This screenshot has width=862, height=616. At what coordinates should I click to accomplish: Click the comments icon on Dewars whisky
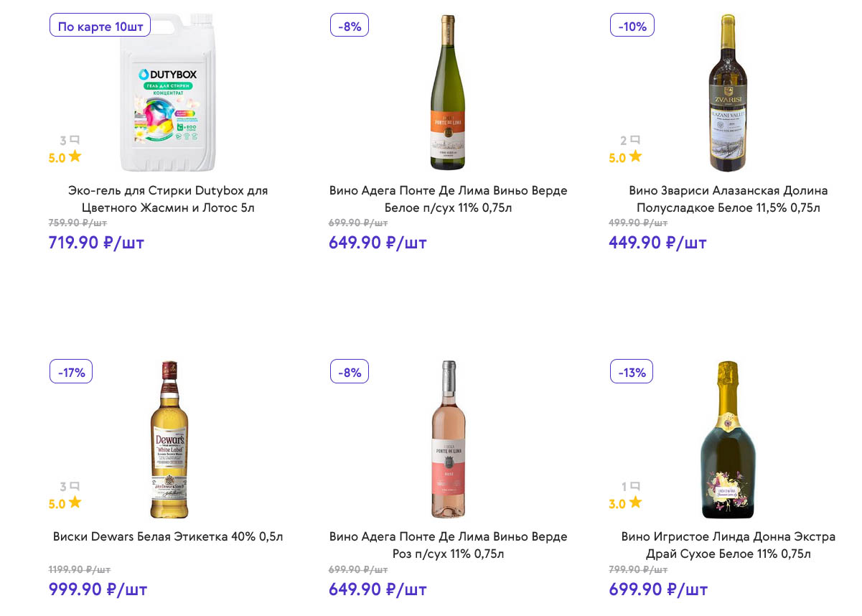(x=75, y=487)
